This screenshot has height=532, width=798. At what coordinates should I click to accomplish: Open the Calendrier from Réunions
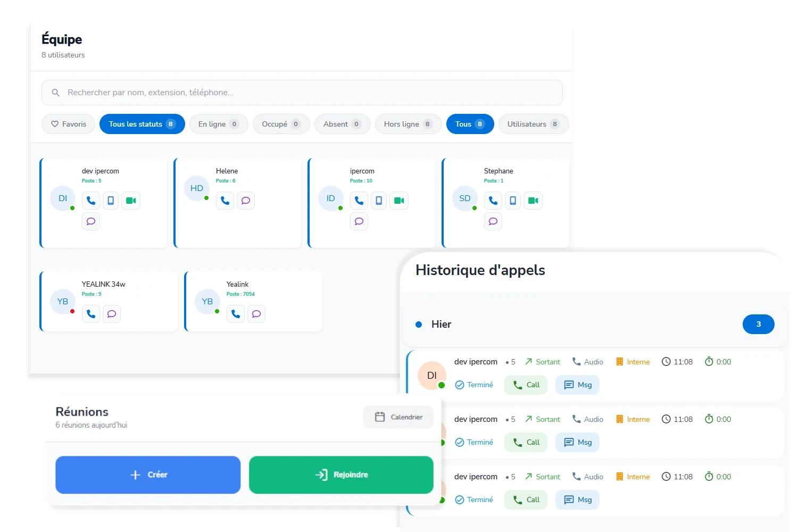[x=398, y=417]
